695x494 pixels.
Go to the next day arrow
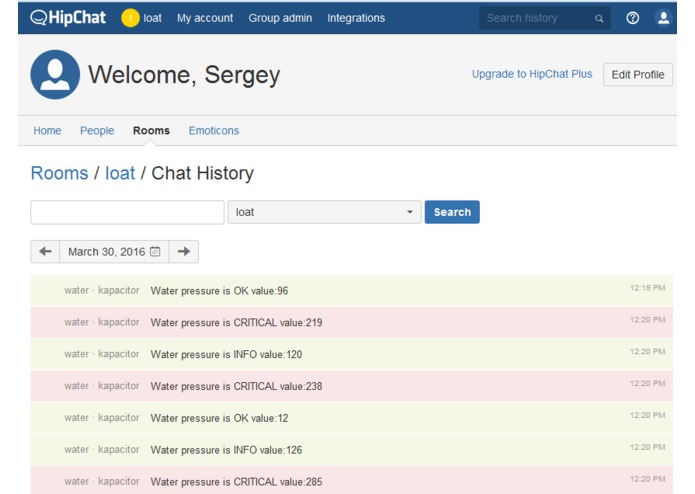[x=184, y=252]
